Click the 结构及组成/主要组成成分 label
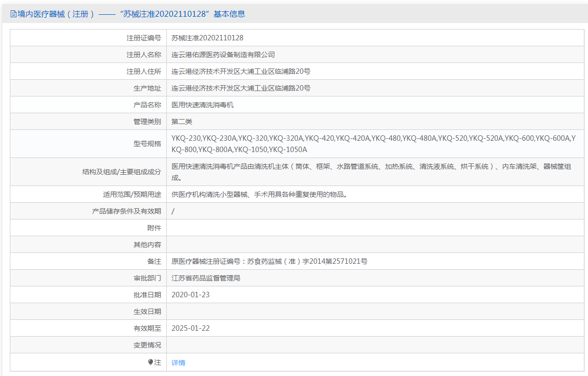This screenshot has height=376, width=588. click(122, 172)
